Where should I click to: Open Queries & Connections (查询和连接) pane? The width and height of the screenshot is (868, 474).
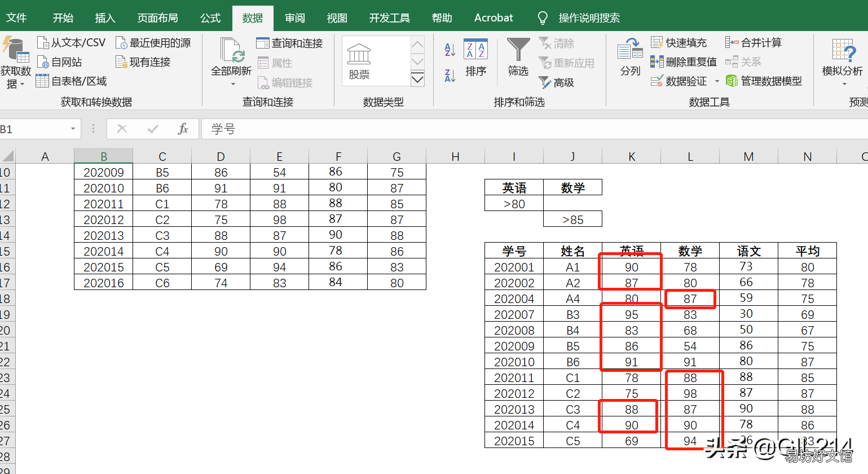289,43
